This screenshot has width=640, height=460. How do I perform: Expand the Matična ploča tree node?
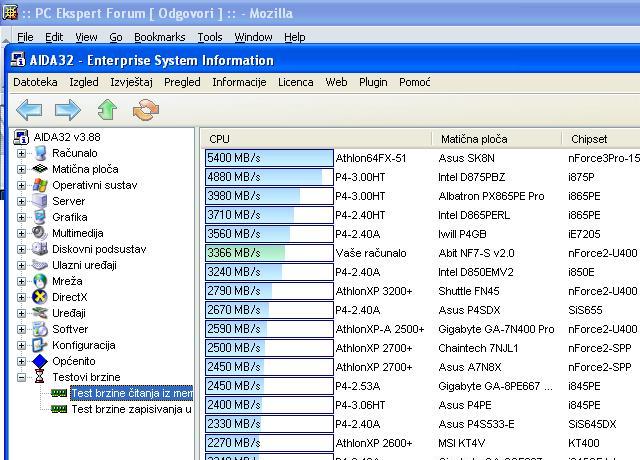coord(22,169)
